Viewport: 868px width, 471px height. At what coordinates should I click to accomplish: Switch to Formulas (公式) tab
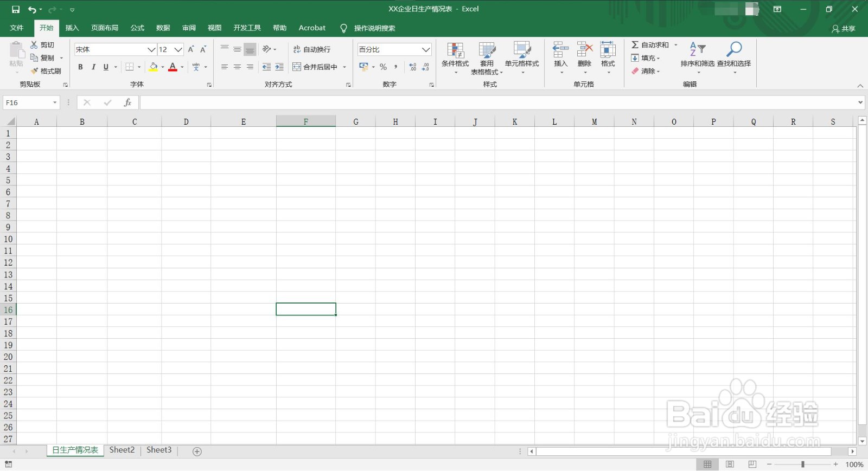[x=137, y=28]
